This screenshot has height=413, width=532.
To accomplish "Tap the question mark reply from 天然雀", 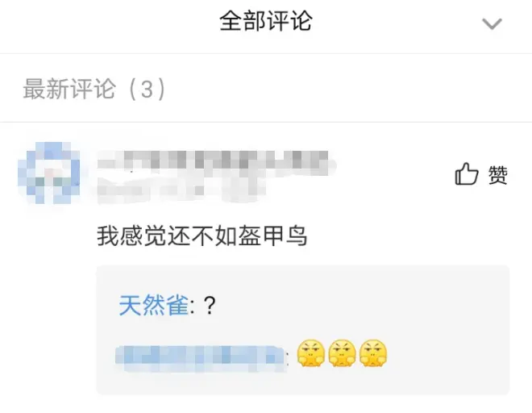I will tap(210, 306).
